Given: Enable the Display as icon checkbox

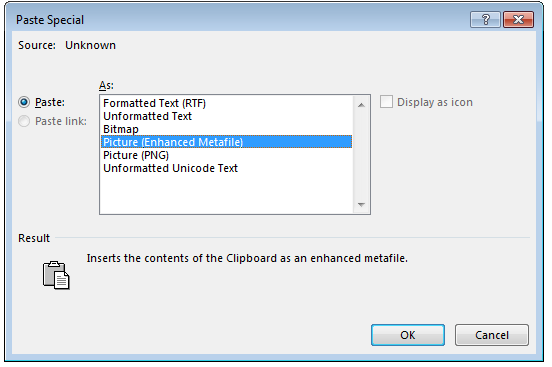Looking at the screenshot, I should click(x=386, y=102).
